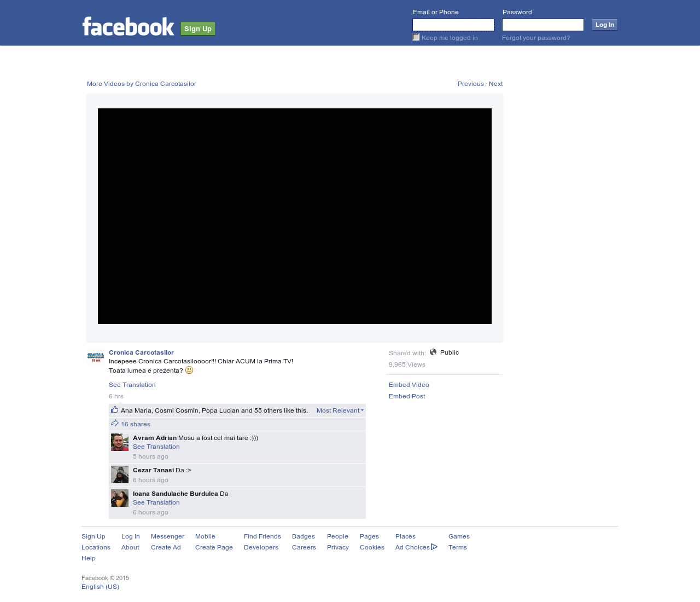Image resolution: width=700 pixels, height=602 pixels.
Task: Open Find Friends in the footer
Action: pos(262,536)
